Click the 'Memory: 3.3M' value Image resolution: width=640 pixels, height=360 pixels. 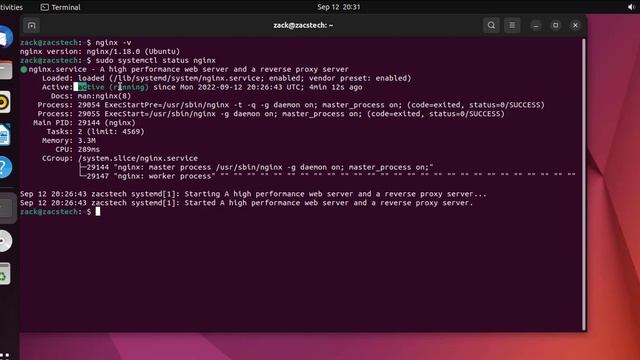click(x=87, y=140)
